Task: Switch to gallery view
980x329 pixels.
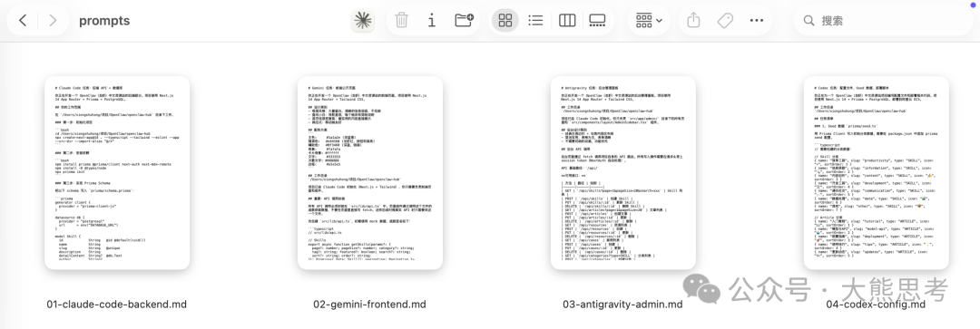Action: point(597,21)
